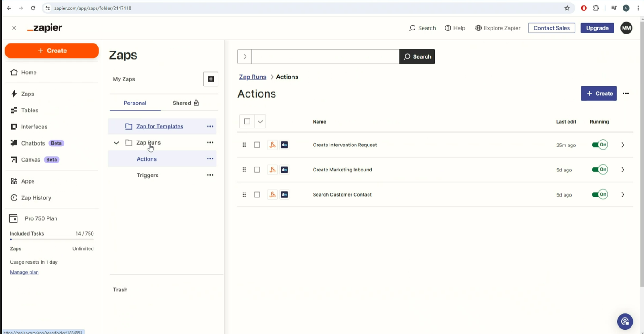Open Help in top bar
The height and width of the screenshot is (334, 644).
click(455, 28)
